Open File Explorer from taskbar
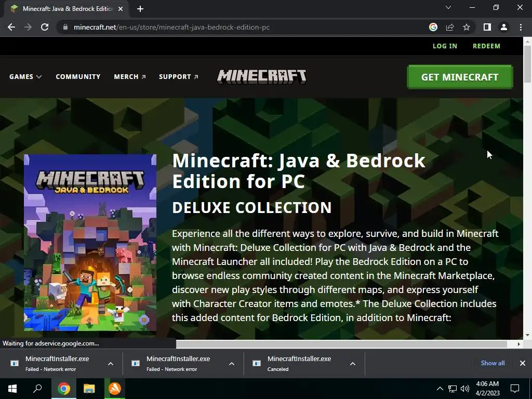 (x=89, y=389)
